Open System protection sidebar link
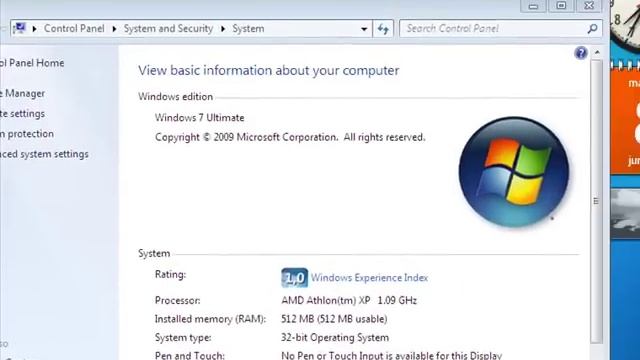The height and width of the screenshot is (360, 640). [x=27, y=134]
